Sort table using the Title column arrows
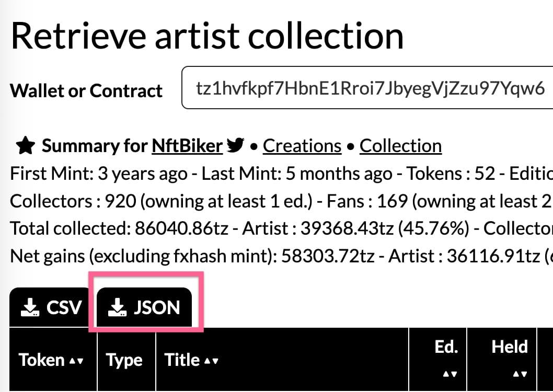 tap(211, 361)
